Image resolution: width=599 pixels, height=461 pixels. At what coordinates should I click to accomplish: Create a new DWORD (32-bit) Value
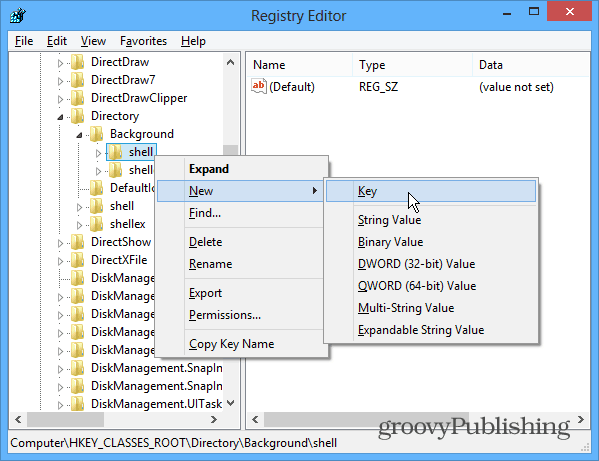click(x=431, y=264)
